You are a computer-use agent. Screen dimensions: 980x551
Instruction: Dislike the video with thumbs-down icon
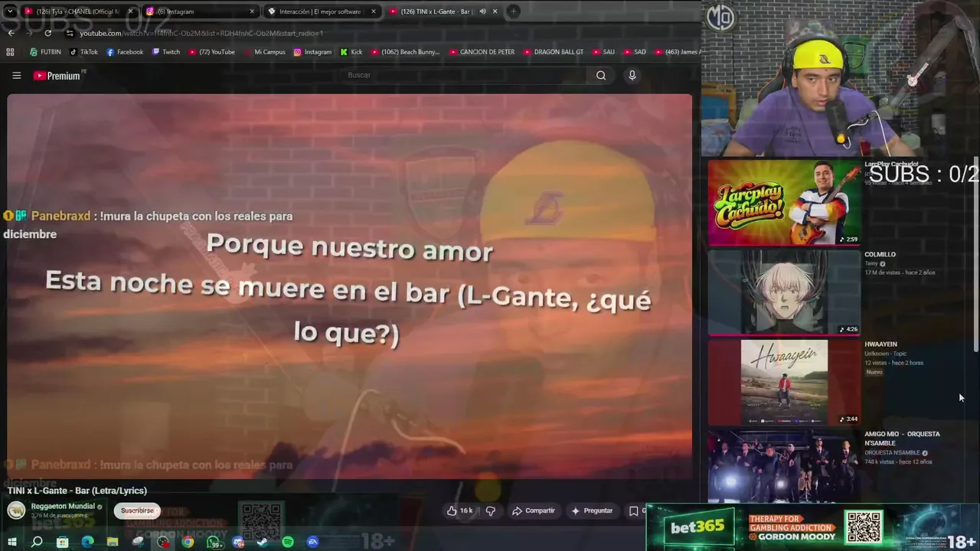coord(491,510)
